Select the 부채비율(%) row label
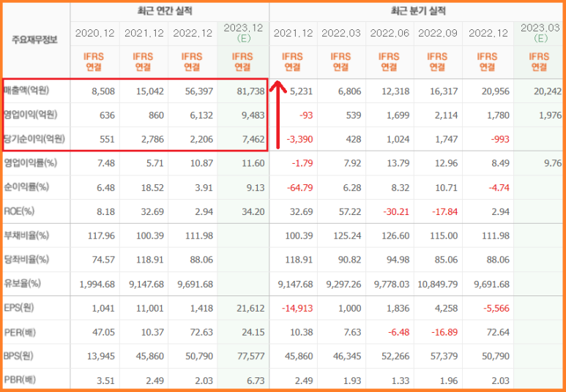Viewport: 566px width, 392px height. click(x=26, y=235)
